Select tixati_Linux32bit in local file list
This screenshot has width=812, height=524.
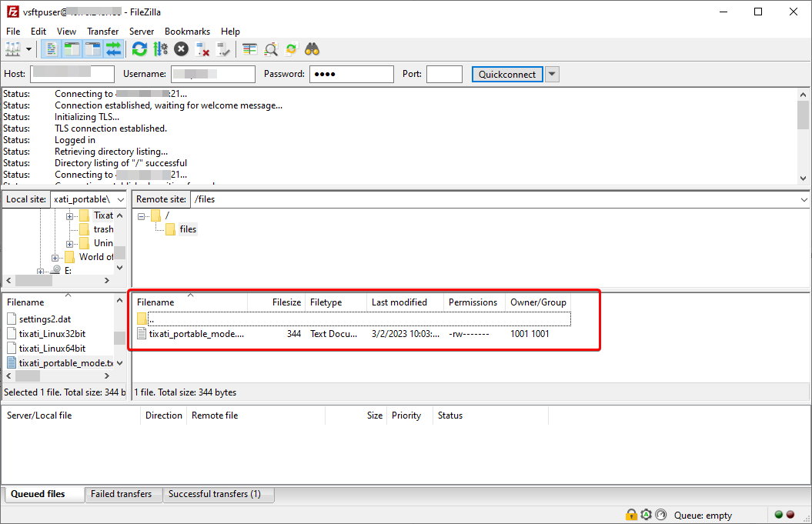[52, 333]
